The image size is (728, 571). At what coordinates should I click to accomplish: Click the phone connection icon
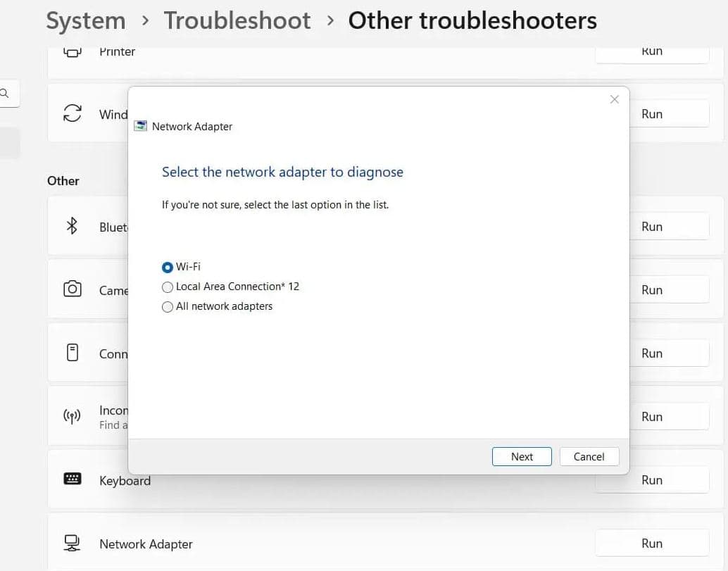[72, 353]
